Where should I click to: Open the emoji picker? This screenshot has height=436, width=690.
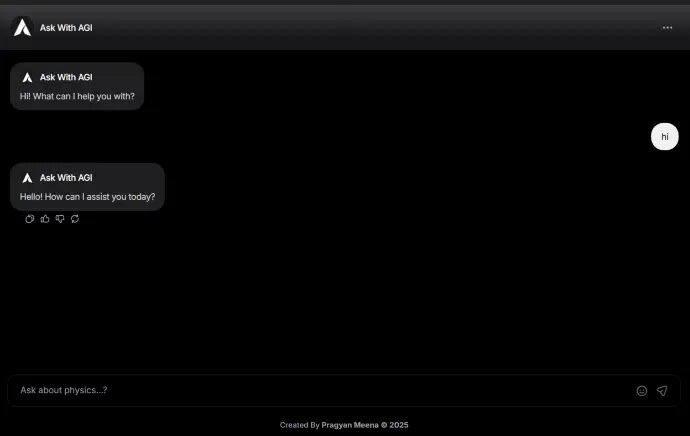pos(642,391)
